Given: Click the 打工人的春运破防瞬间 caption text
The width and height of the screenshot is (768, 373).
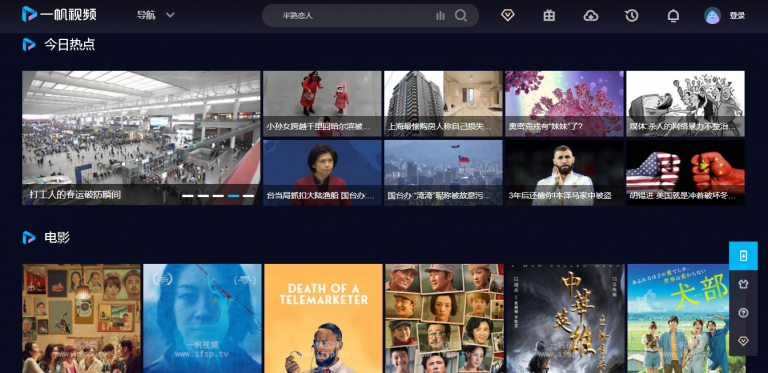Looking at the screenshot, I should 75,194.
